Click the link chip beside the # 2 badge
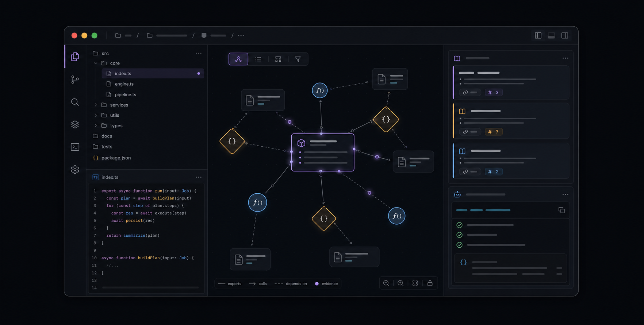644x325 pixels. tap(470, 171)
